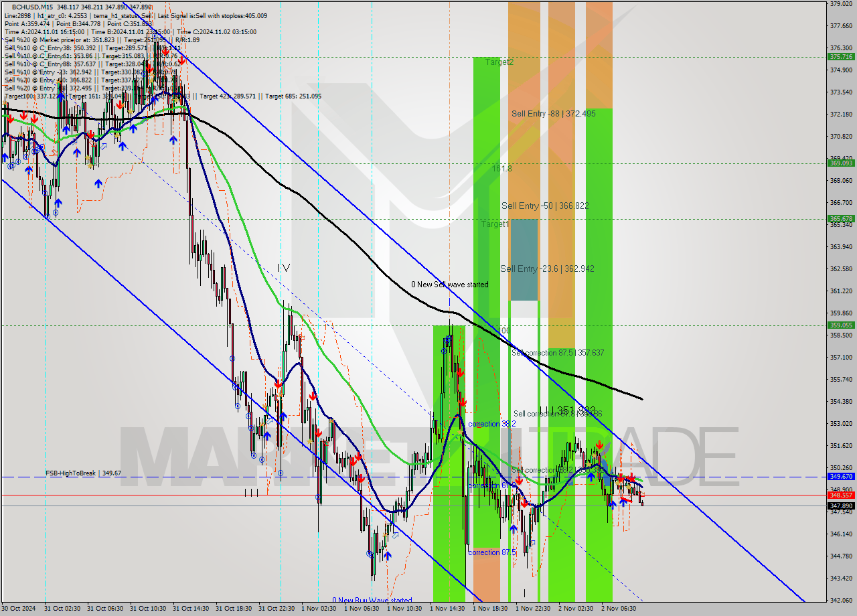857x616 pixels.
Task: Click the 361.220 price scale value
Action: tap(841, 291)
